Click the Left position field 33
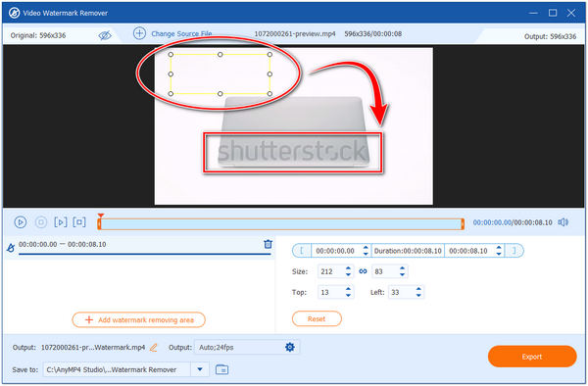The image size is (588, 386). coord(401,292)
